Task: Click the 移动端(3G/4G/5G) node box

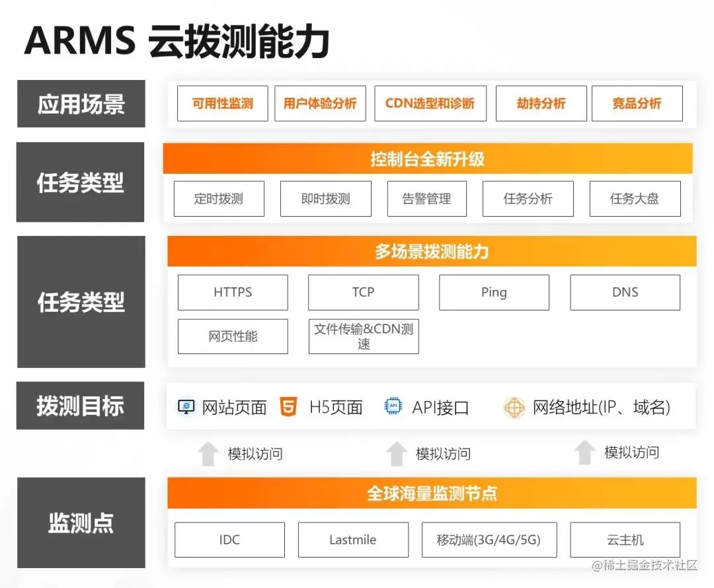Action: coord(489,540)
